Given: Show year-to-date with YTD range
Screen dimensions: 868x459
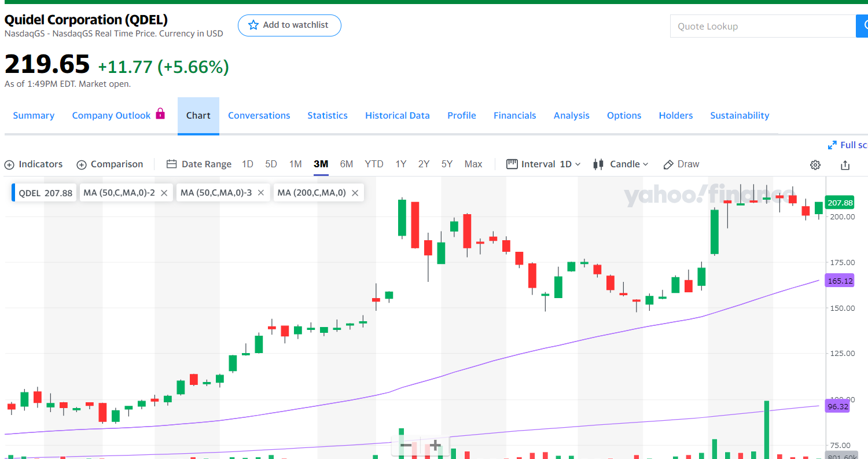Looking at the screenshot, I should pyautogui.click(x=374, y=164).
